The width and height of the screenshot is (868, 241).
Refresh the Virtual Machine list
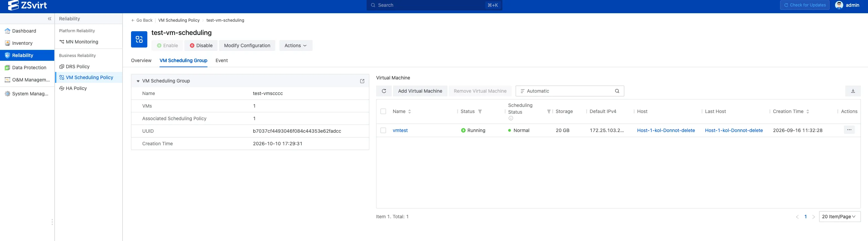click(x=384, y=91)
